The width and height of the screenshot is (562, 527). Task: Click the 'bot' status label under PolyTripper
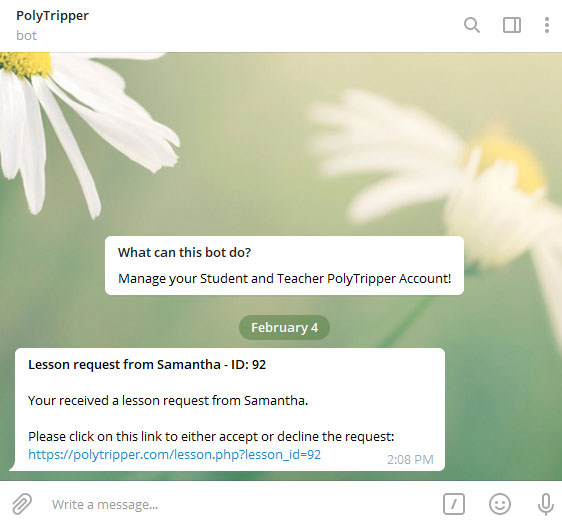[27, 35]
